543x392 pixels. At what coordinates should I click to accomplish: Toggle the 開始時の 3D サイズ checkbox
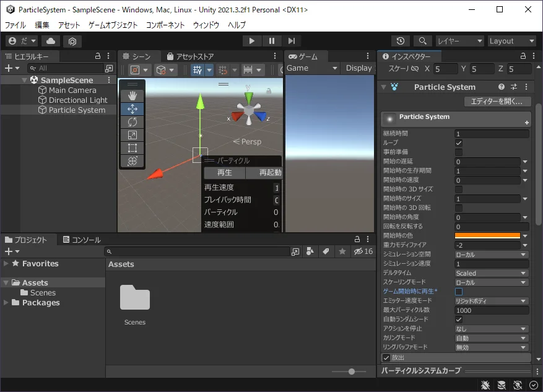459,189
